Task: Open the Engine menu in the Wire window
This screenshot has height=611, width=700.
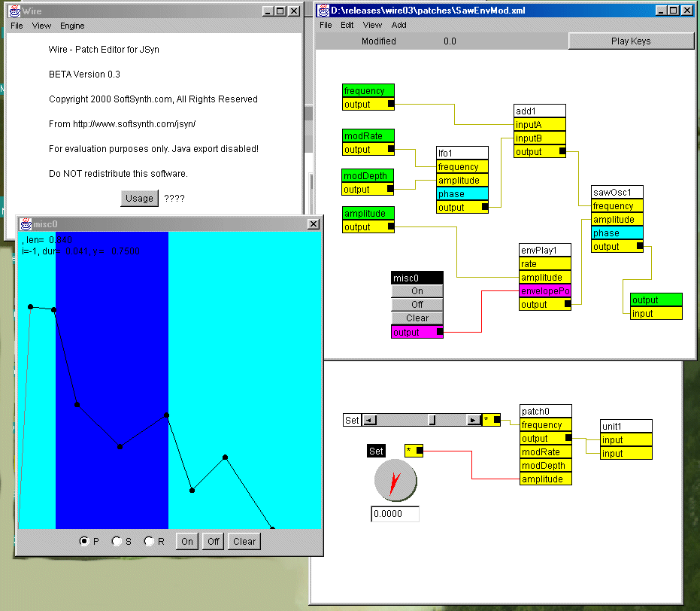Action: tap(72, 26)
